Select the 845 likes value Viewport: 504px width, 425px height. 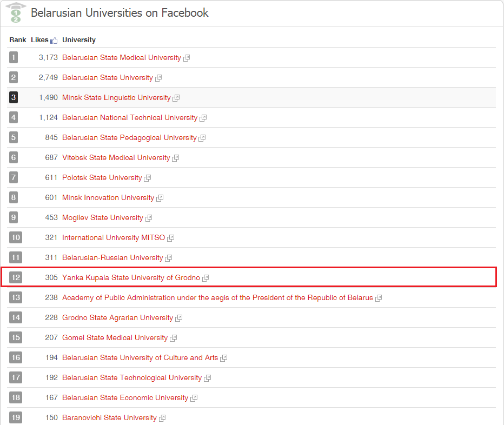point(51,137)
